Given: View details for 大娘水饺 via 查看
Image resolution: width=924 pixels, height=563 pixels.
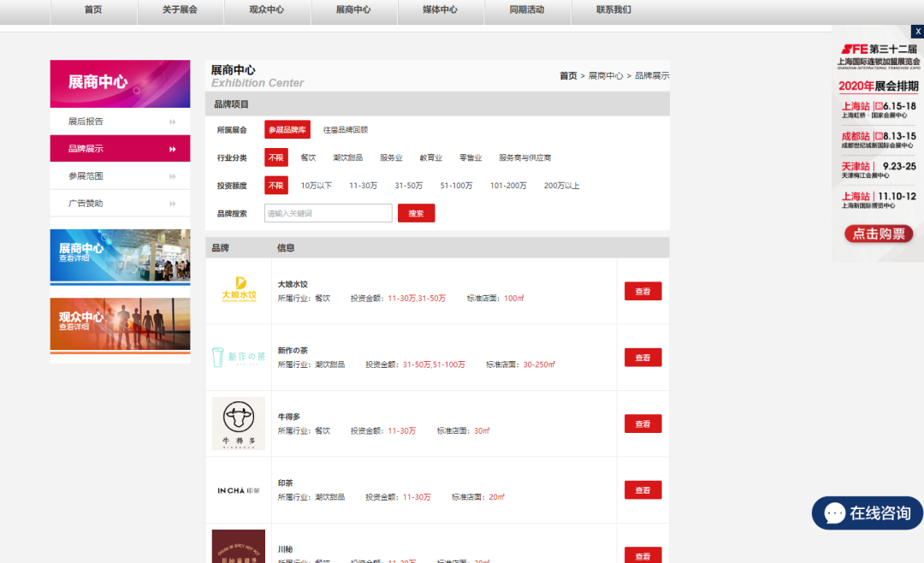Looking at the screenshot, I should pos(643,291).
